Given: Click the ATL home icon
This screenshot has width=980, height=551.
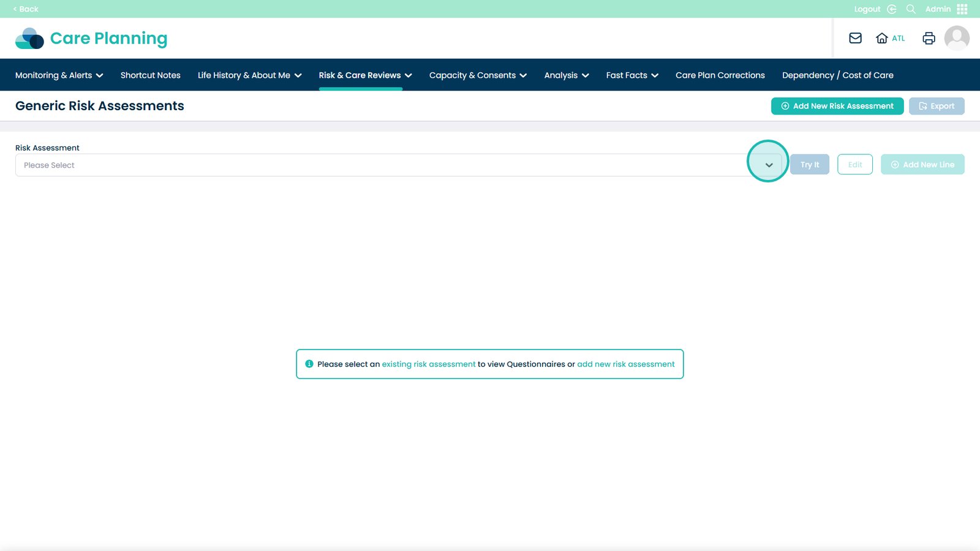Looking at the screenshot, I should [x=881, y=38].
